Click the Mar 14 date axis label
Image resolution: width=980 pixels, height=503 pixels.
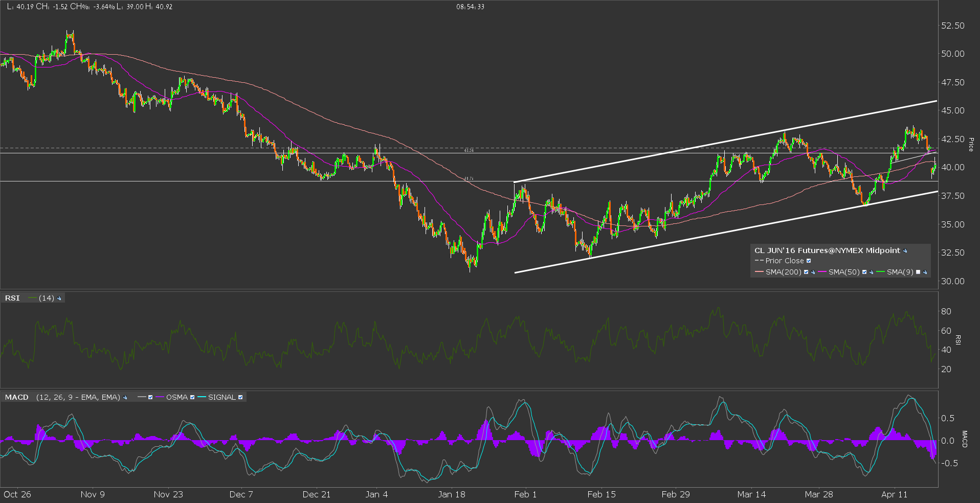[x=751, y=495]
